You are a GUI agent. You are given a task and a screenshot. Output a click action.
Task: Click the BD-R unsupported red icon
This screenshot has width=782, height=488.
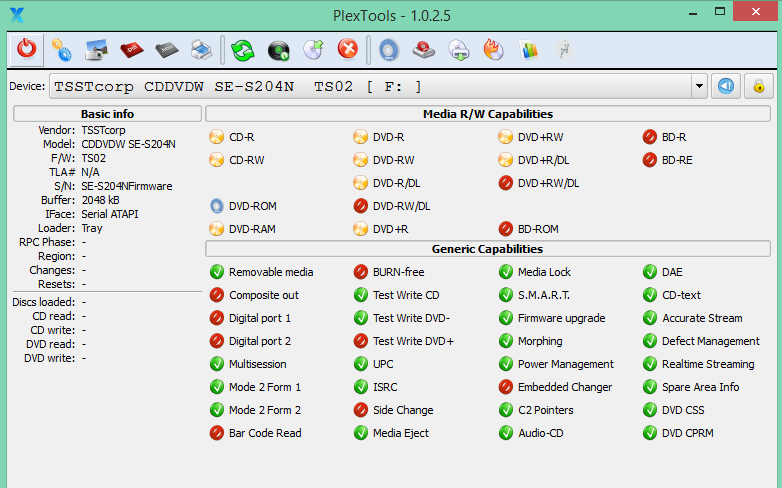pyautogui.click(x=649, y=137)
